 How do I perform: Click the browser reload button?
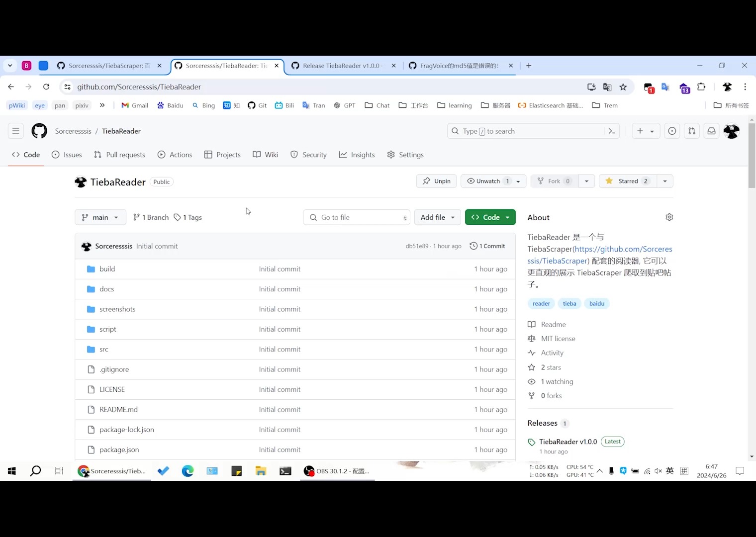click(46, 87)
